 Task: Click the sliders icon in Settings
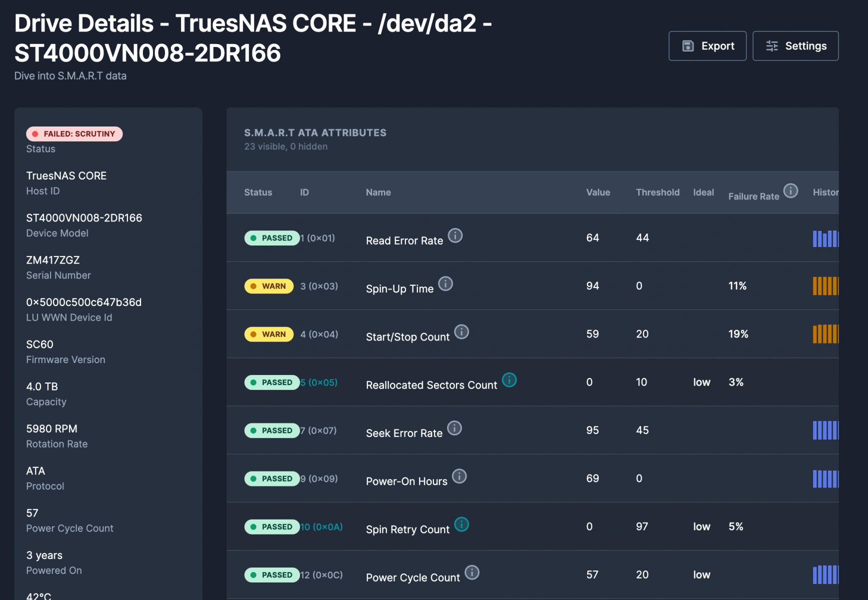772,46
